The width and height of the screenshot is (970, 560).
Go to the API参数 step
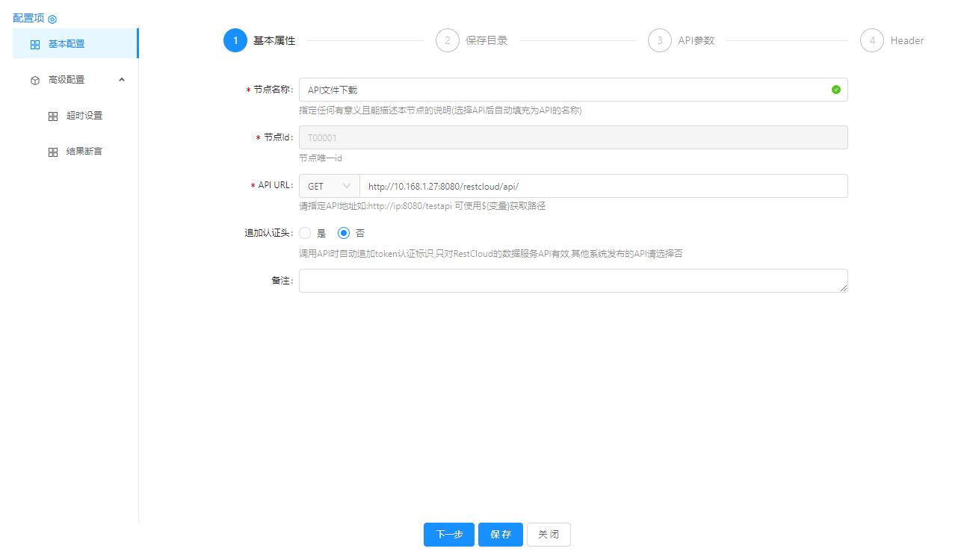pyautogui.click(x=695, y=40)
